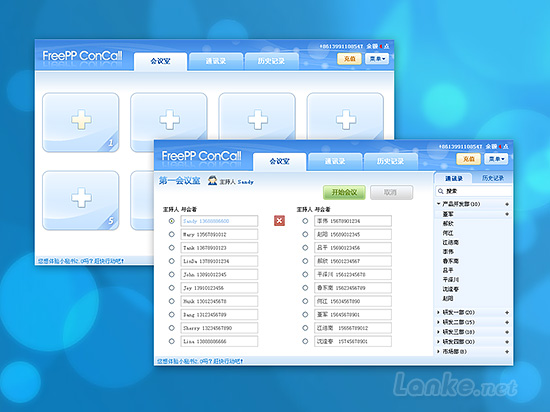Screen dimensions: 550x412
Task: Expand the 研发二部 group
Action: coord(438,322)
